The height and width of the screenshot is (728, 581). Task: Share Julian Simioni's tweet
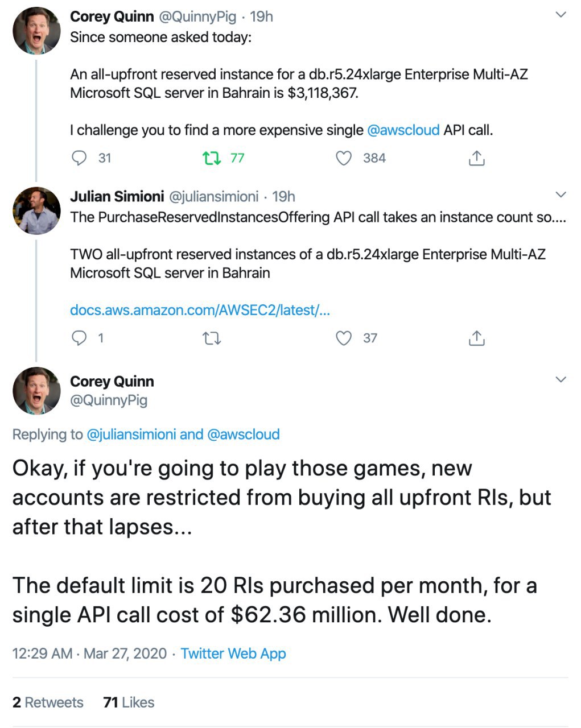pyautogui.click(x=476, y=338)
